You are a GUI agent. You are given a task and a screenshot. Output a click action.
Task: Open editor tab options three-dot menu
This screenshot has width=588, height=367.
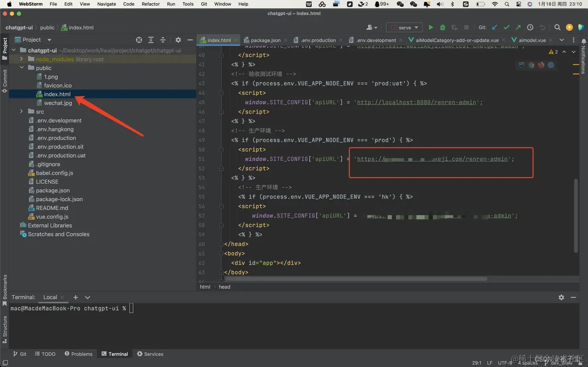(573, 40)
